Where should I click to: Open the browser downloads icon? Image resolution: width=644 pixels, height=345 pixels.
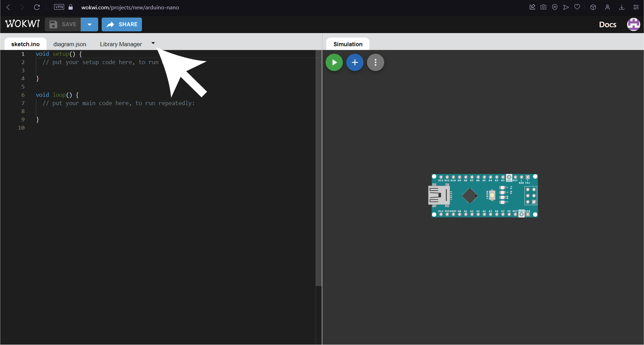622,7
